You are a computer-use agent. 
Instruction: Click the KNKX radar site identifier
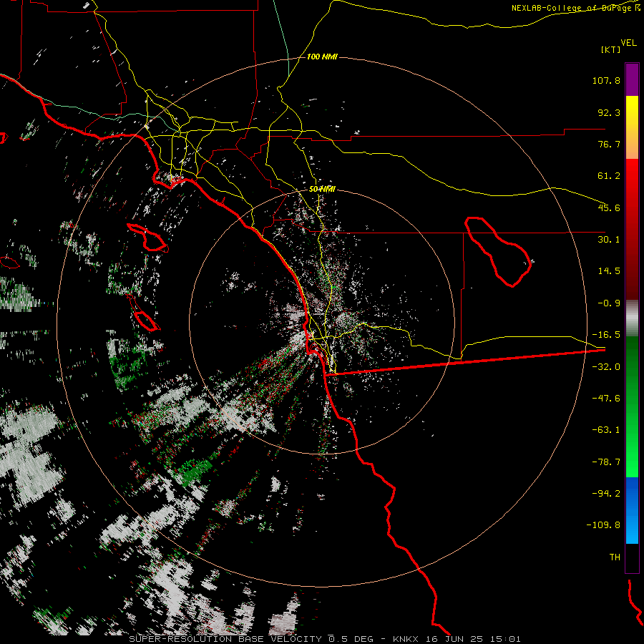tap(406, 639)
